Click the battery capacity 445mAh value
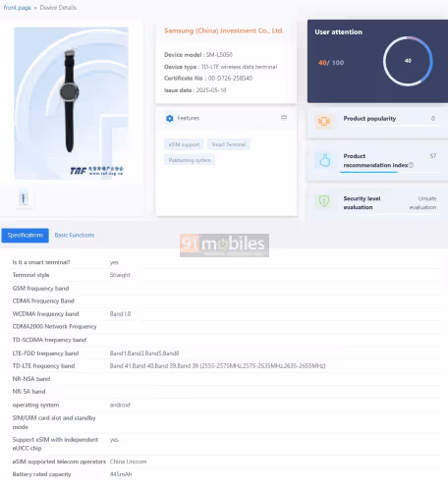The height and width of the screenshot is (491, 448). 121,474
